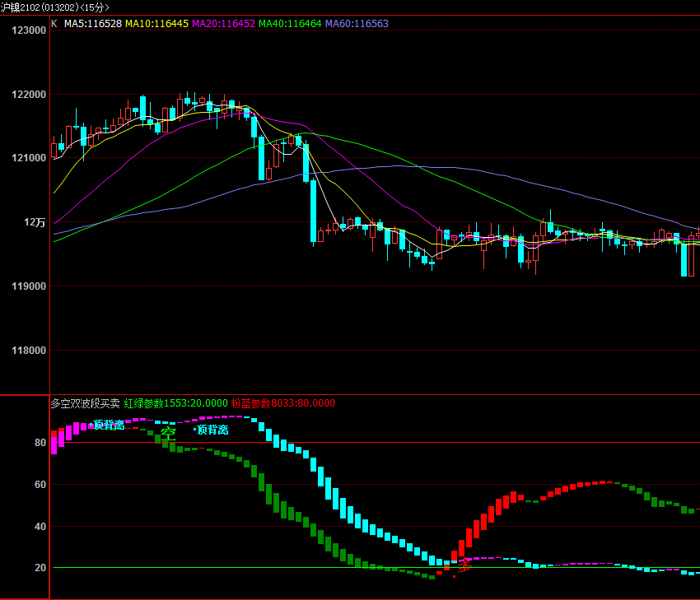Click the indicator axis label 20
The image size is (700, 600).
[x=40, y=567]
